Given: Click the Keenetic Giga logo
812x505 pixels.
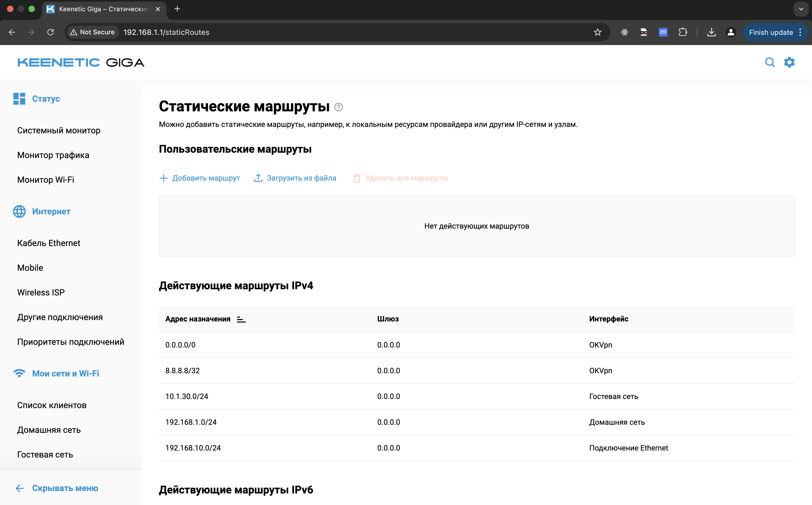Looking at the screenshot, I should point(81,62).
